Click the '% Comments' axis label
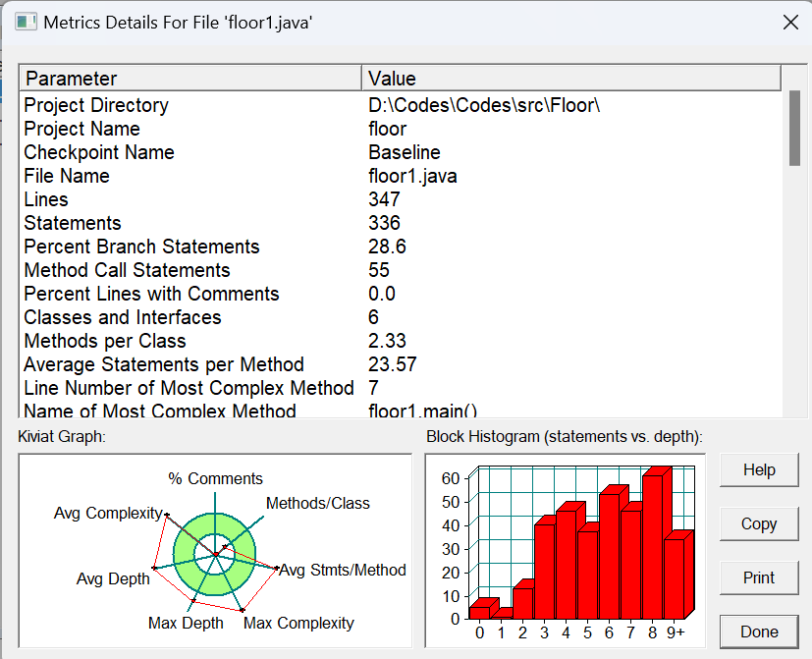Viewport: 812px width, 659px height. pos(215,478)
